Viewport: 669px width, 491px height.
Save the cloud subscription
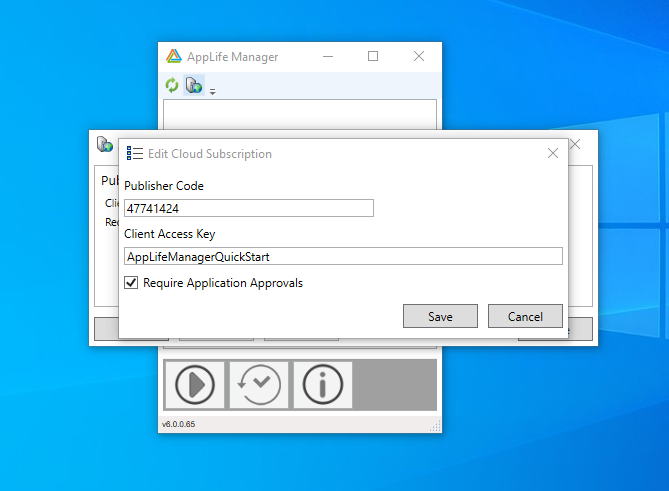pyautogui.click(x=440, y=316)
